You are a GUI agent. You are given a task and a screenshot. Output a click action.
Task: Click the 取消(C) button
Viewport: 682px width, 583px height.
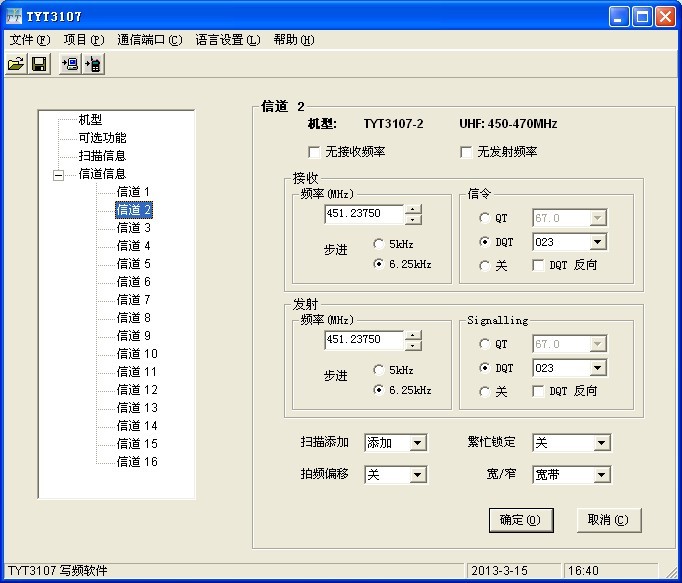click(x=608, y=520)
